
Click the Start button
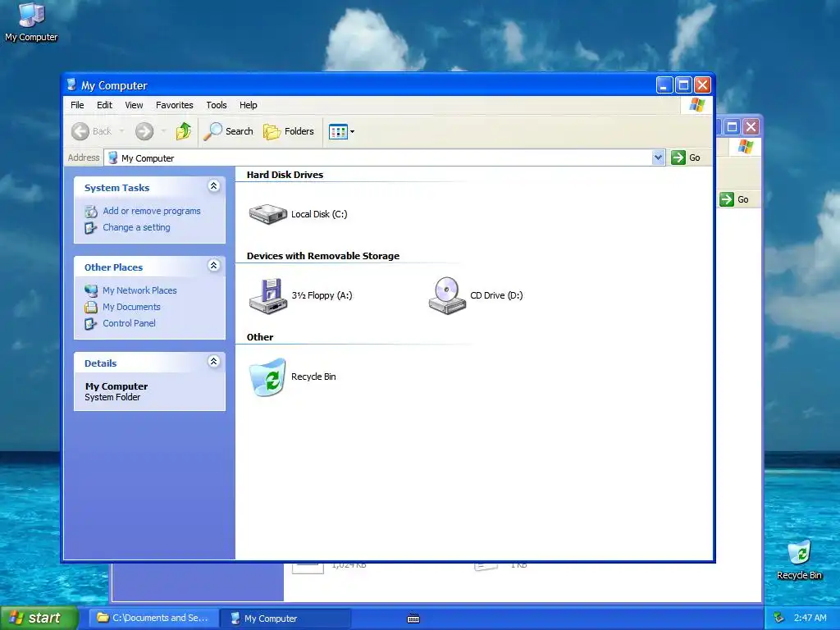(x=39, y=618)
